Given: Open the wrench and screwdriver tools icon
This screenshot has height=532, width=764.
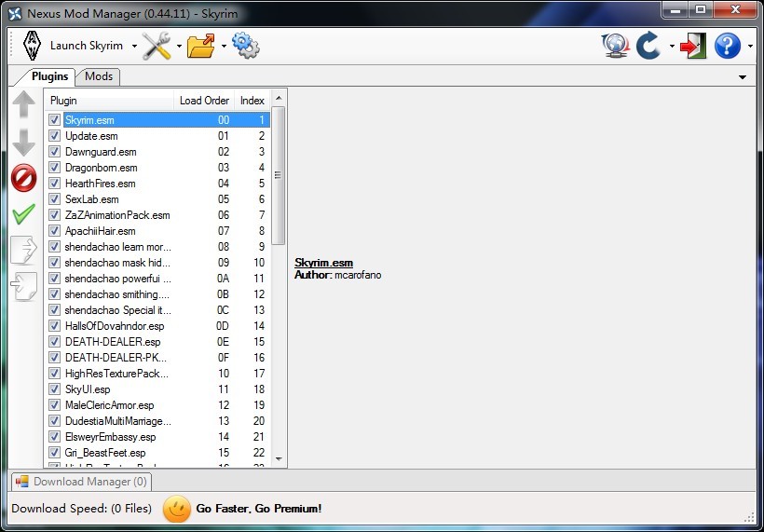Looking at the screenshot, I should point(157,46).
